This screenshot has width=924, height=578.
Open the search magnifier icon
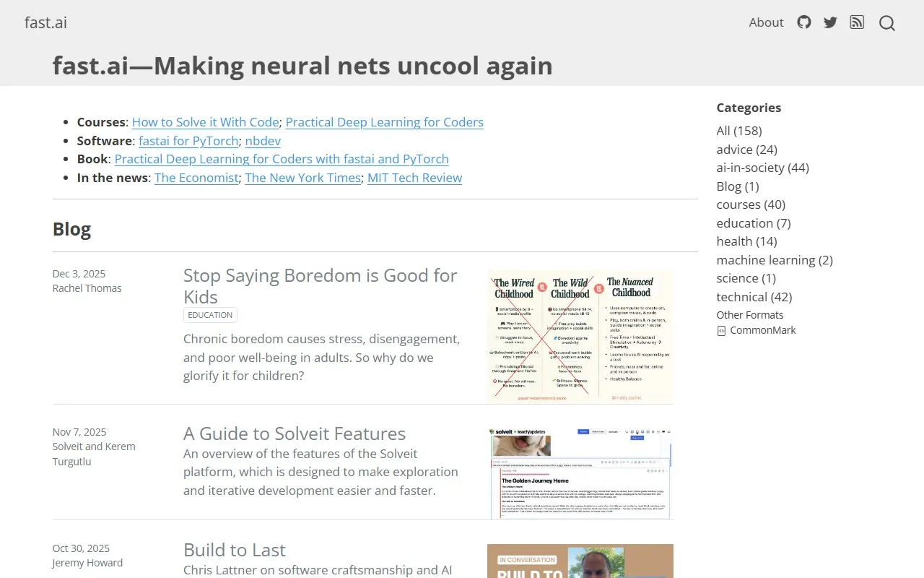coord(887,23)
